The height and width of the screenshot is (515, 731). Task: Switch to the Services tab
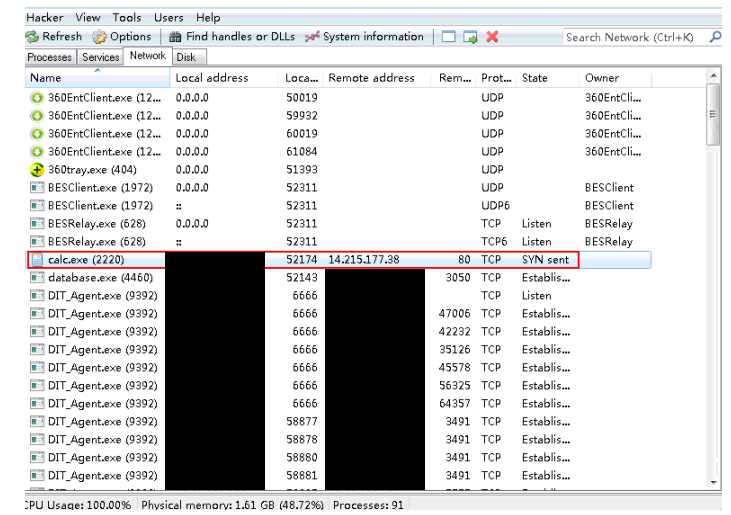(x=101, y=57)
